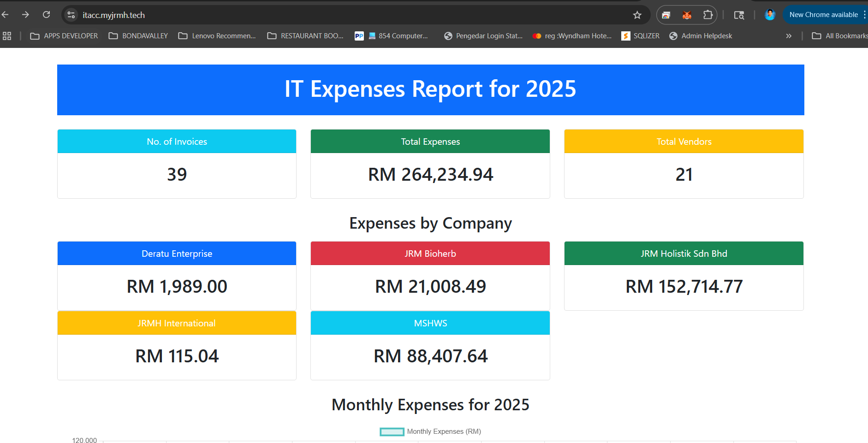Viewport: 868px width, 443px height.
Task: Reload the current page
Action: click(46, 15)
